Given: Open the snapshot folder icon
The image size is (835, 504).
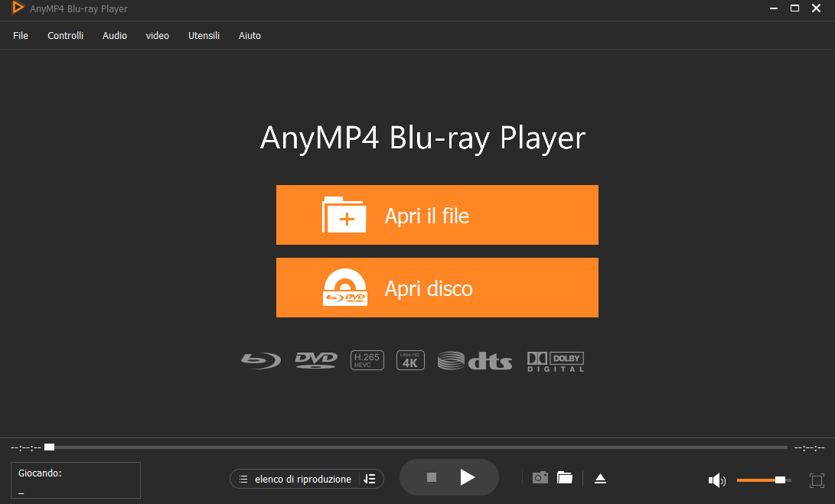Looking at the screenshot, I should tap(565, 477).
